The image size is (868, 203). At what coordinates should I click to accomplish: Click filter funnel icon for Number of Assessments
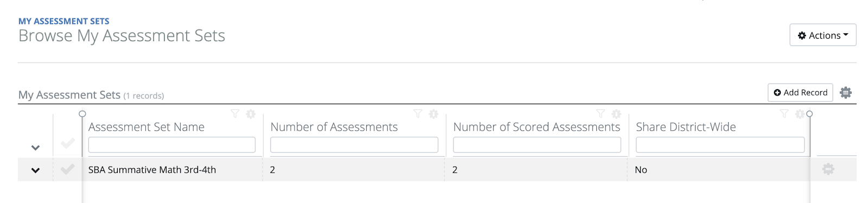click(418, 113)
